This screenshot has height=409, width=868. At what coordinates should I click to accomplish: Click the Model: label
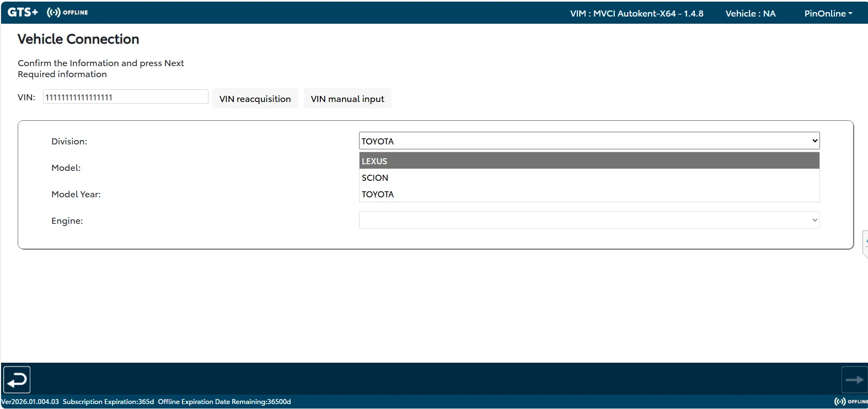pyautogui.click(x=66, y=168)
